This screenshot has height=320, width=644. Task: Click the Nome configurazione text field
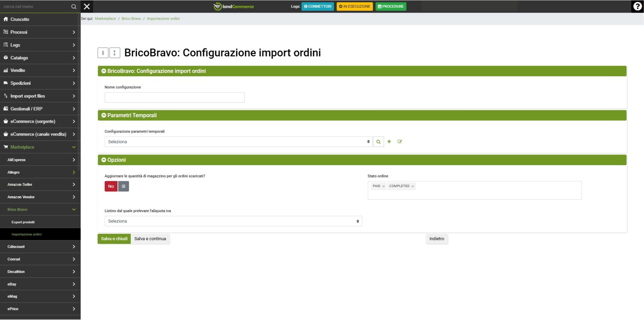tap(174, 97)
